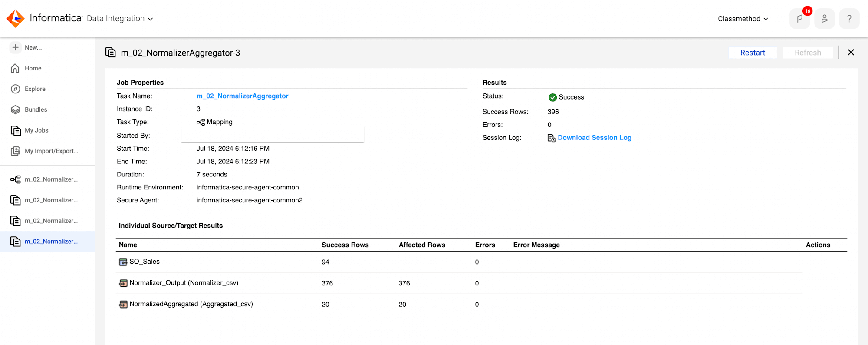Click the SO_Sales source icon

coord(123,262)
